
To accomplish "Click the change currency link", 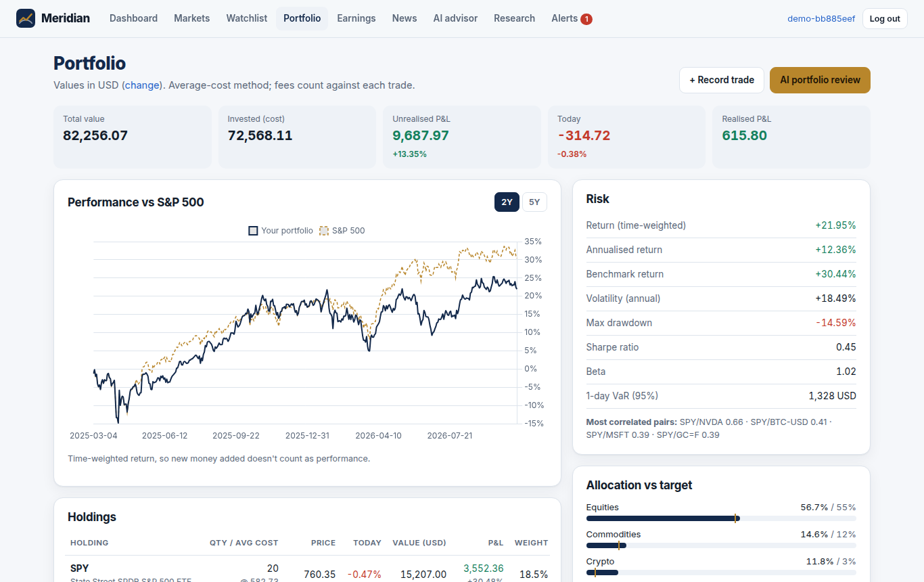I will coord(142,85).
